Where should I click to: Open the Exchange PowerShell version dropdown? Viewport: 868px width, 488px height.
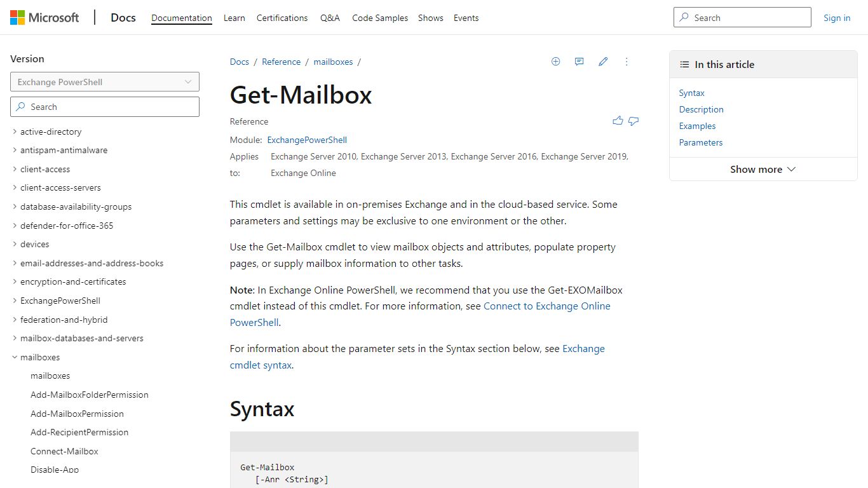105,82
